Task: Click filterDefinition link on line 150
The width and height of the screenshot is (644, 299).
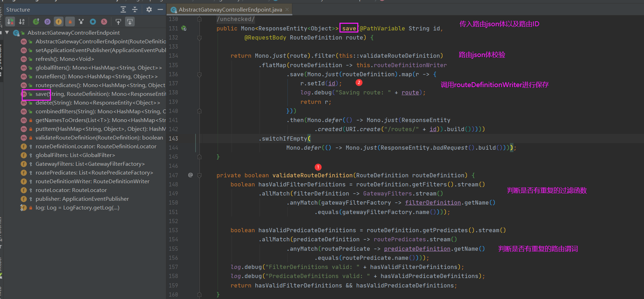Action: [x=433, y=202]
